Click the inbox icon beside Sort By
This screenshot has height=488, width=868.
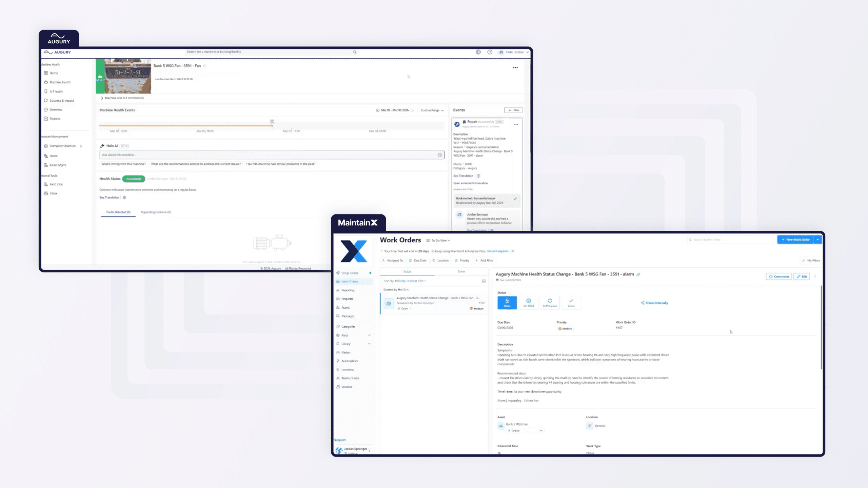click(x=484, y=281)
